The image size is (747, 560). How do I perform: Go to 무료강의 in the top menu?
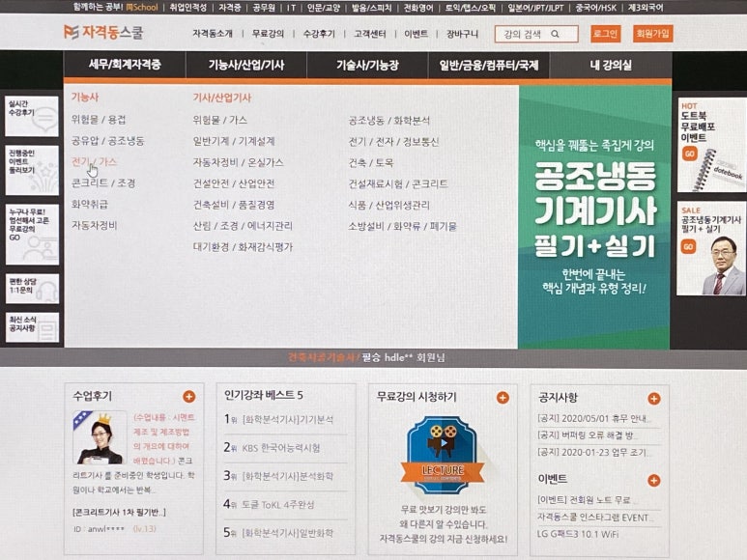coord(268,34)
